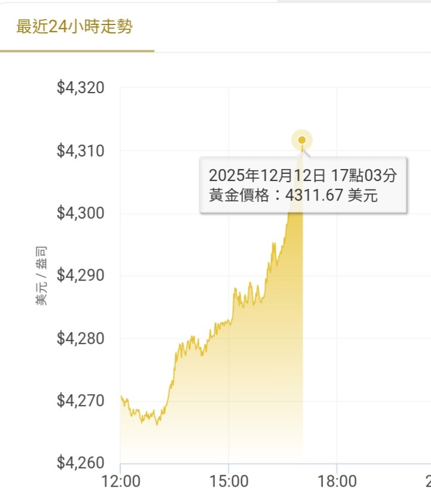The image size is (431, 504).
Task: Click the 美元 / 盎司 axis title
Action: click(x=42, y=275)
